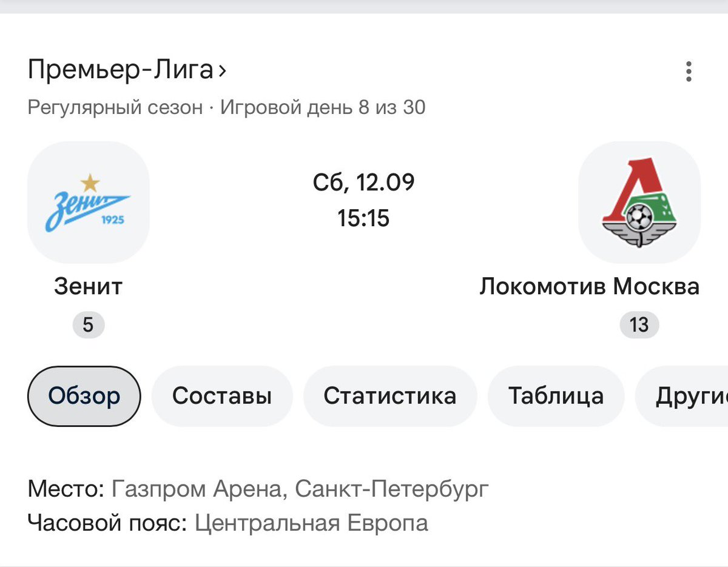Click the match date Сб, 12.09
This screenshot has width=728, height=567.
364,183
